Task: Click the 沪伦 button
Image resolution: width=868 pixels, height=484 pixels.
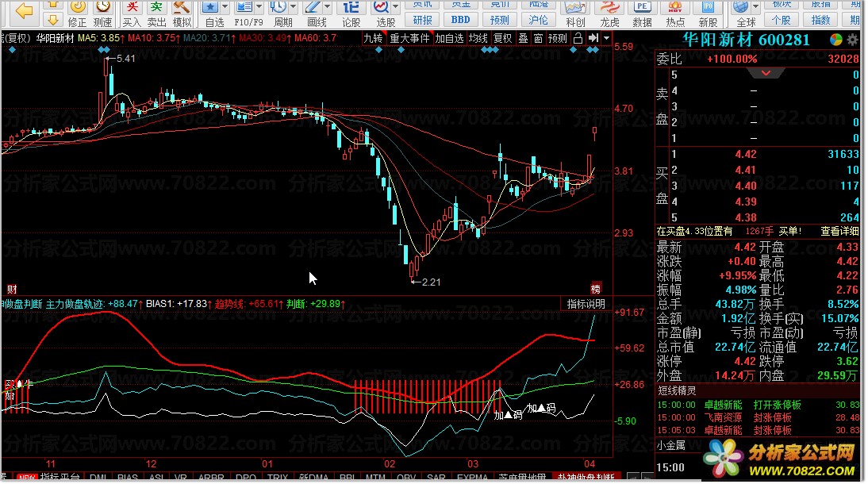Action: point(538,20)
